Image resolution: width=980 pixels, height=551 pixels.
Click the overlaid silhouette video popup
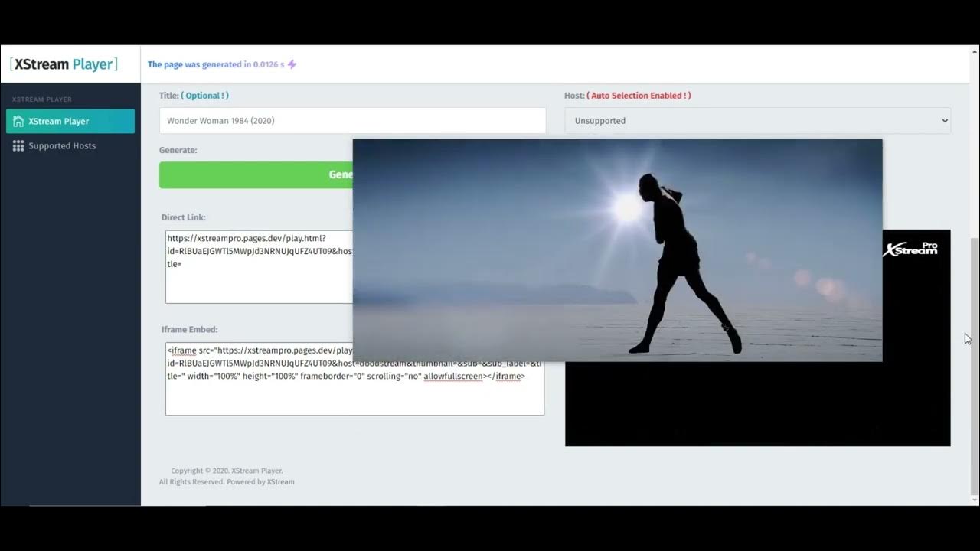click(617, 250)
